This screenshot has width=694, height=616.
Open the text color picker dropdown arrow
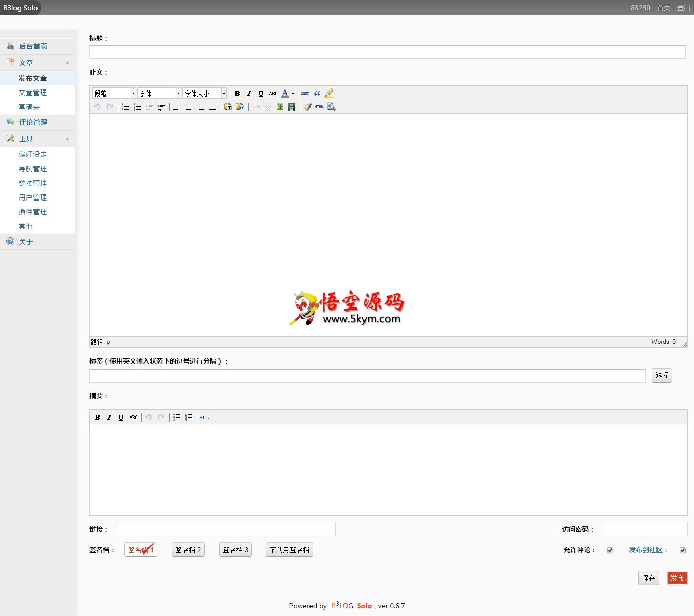293,93
